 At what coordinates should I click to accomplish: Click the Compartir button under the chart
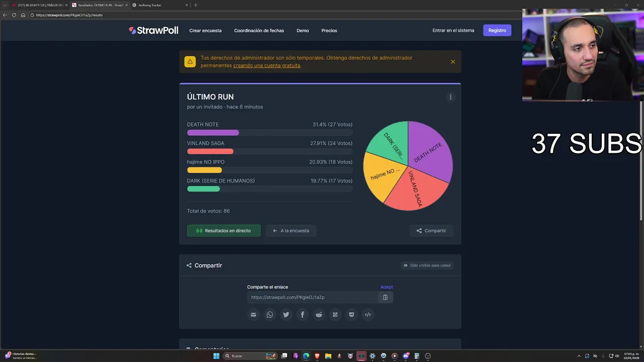431,231
